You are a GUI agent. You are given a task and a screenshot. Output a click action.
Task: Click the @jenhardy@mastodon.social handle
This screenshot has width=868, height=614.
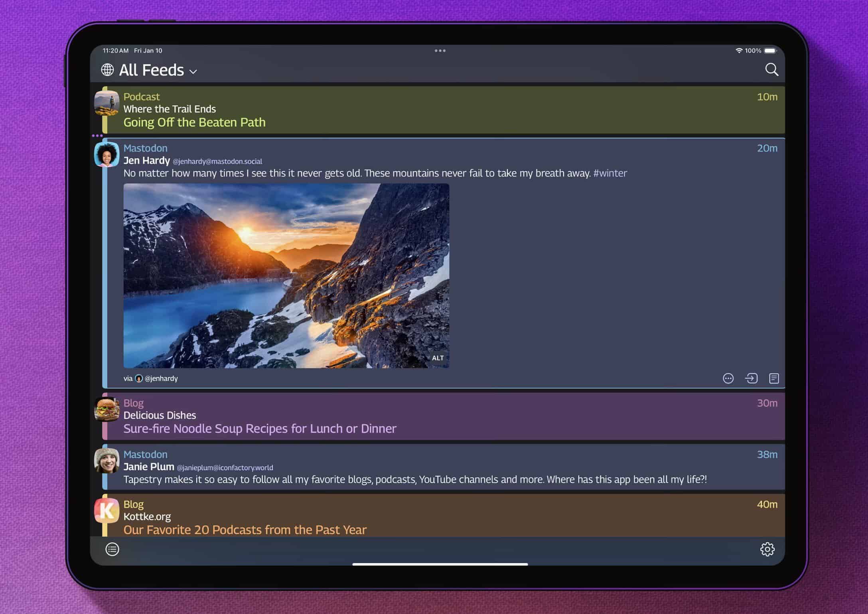tap(217, 161)
